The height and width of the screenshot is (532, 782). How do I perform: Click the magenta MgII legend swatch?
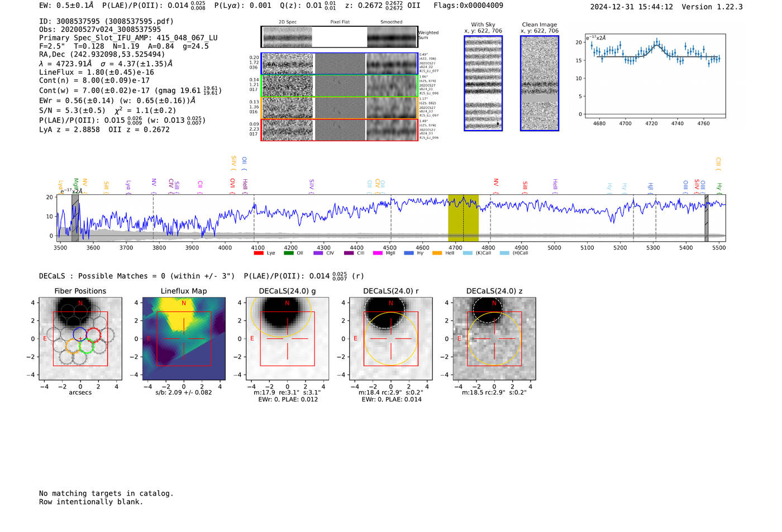tap(378, 253)
